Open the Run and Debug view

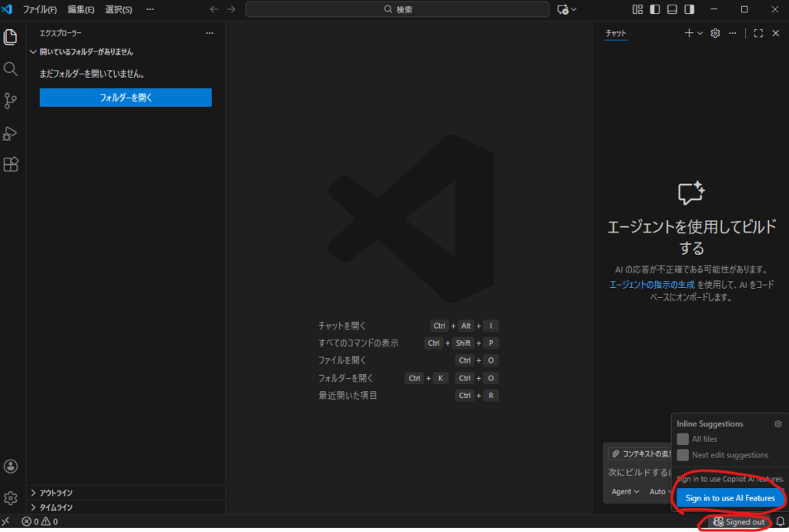[11, 133]
